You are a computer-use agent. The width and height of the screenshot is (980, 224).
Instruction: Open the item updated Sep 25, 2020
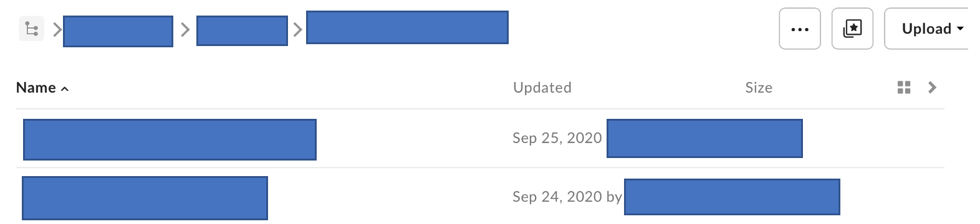(170, 139)
